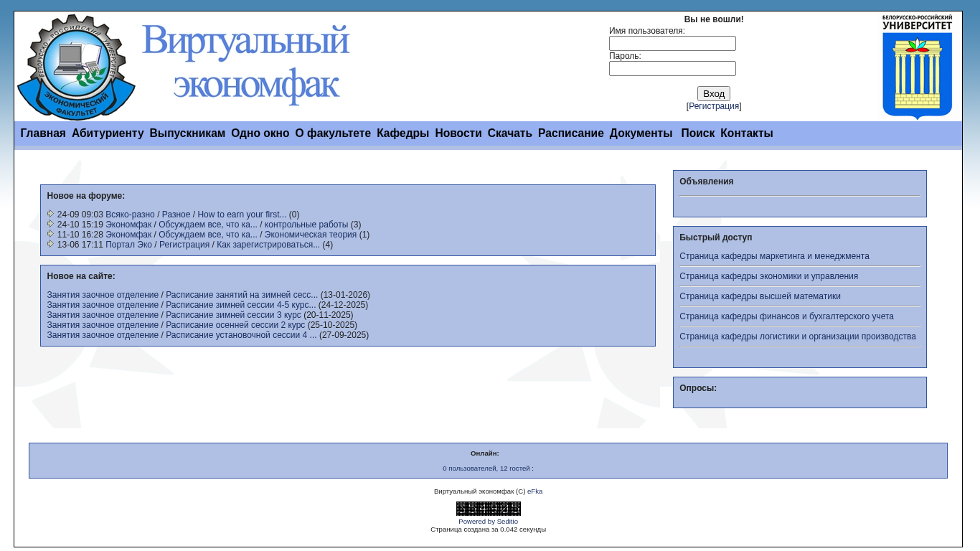Open Страница кафедры маркетинга и менеджмента
This screenshot has height=551, width=980.
pos(774,256)
